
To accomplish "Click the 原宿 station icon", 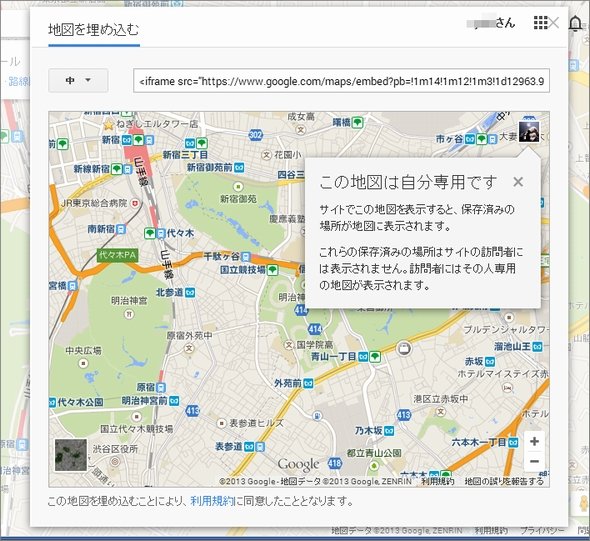I will pyautogui.click(x=161, y=387).
